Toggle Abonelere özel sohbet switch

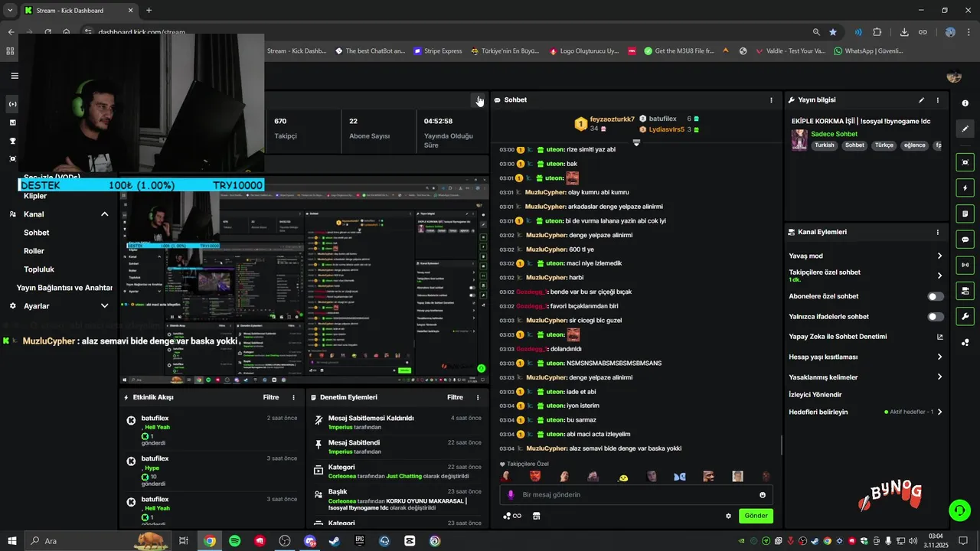pyautogui.click(x=936, y=296)
